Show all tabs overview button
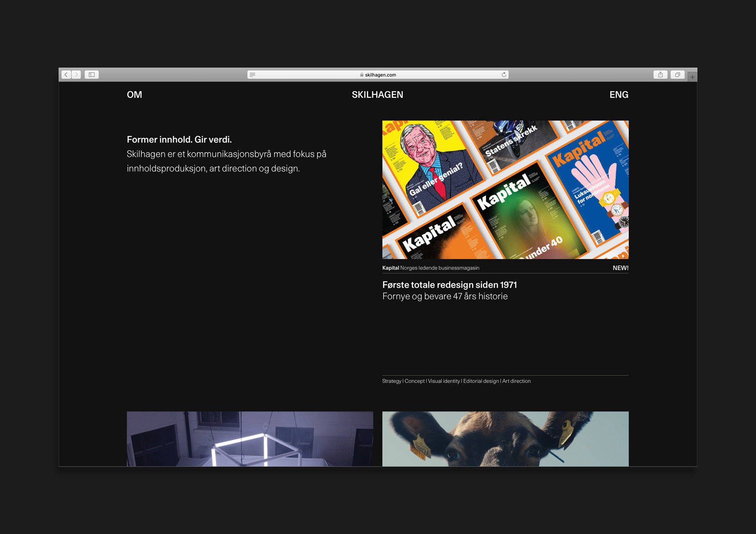This screenshot has width=756, height=534. (x=678, y=75)
